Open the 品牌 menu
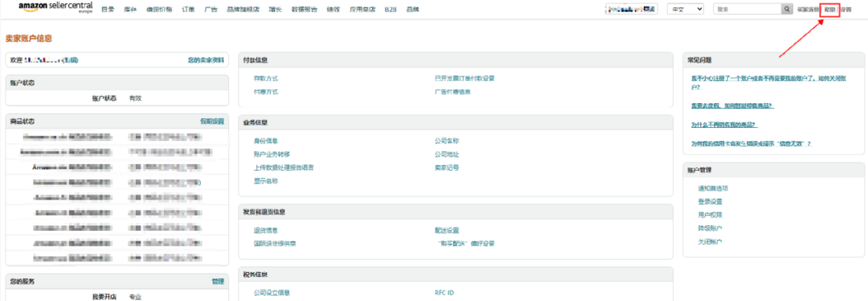The width and height of the screenshot is (868, 301). (412, 10)
